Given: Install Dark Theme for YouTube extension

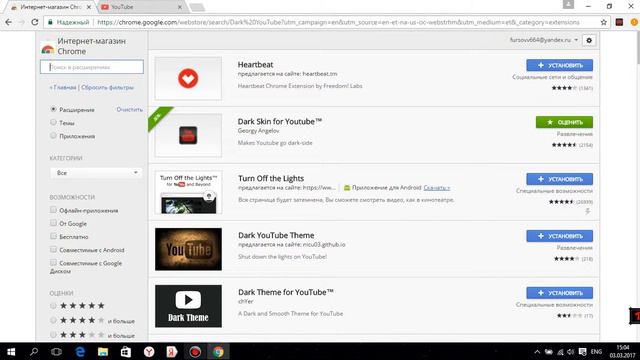Looking at the screenshot, I should pos(560,293).
